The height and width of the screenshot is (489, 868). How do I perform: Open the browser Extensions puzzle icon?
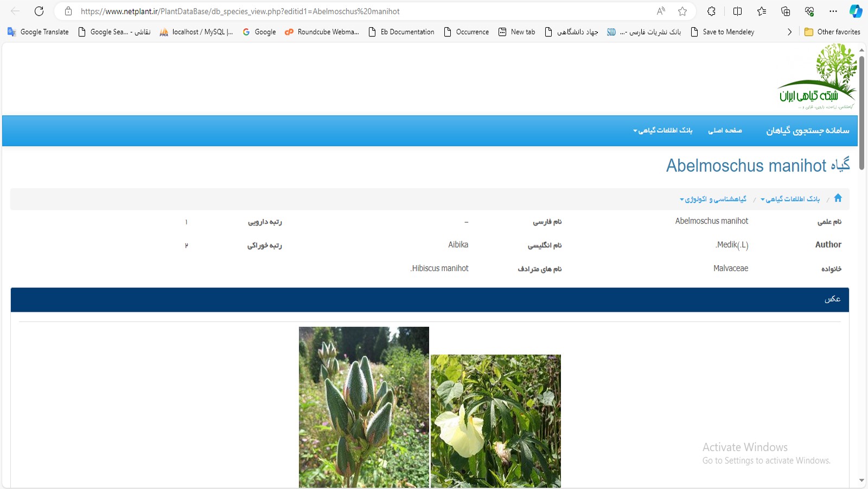(x=711, y=11)
